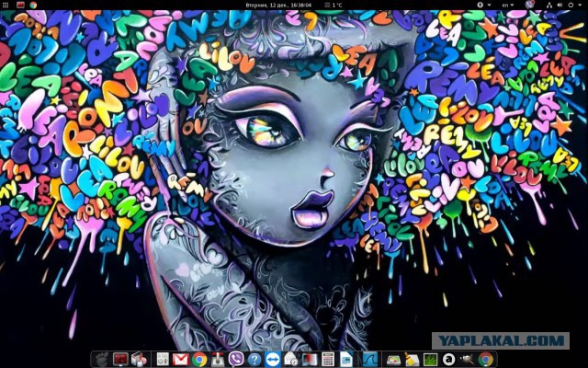Launch the document writer icon in dock
Screen dimensions: 588x368
pyautogui.click(x=346, y=360)
